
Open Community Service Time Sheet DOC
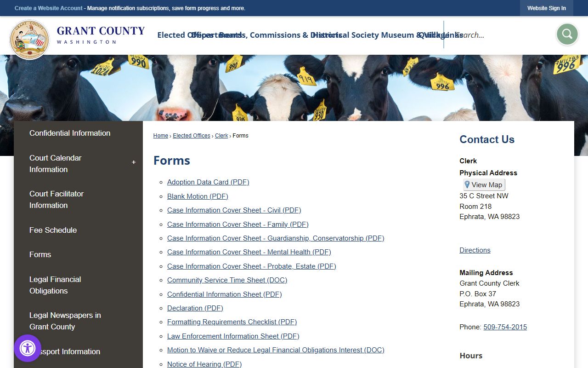coord(227,280)
